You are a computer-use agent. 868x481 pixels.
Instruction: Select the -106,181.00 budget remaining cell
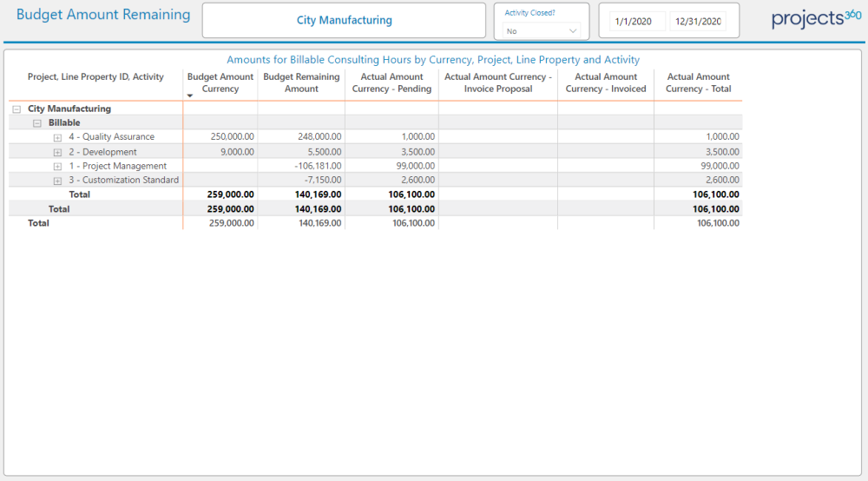pos(316,166)
